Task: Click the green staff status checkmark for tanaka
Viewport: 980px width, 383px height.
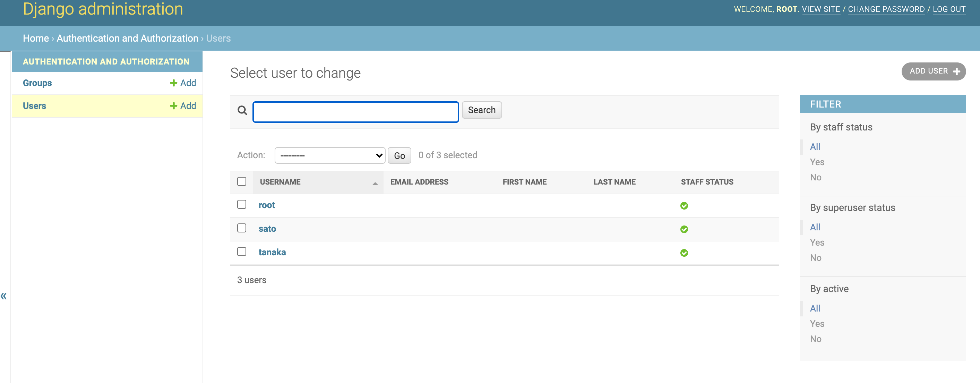Action: (x=684, y=253)
